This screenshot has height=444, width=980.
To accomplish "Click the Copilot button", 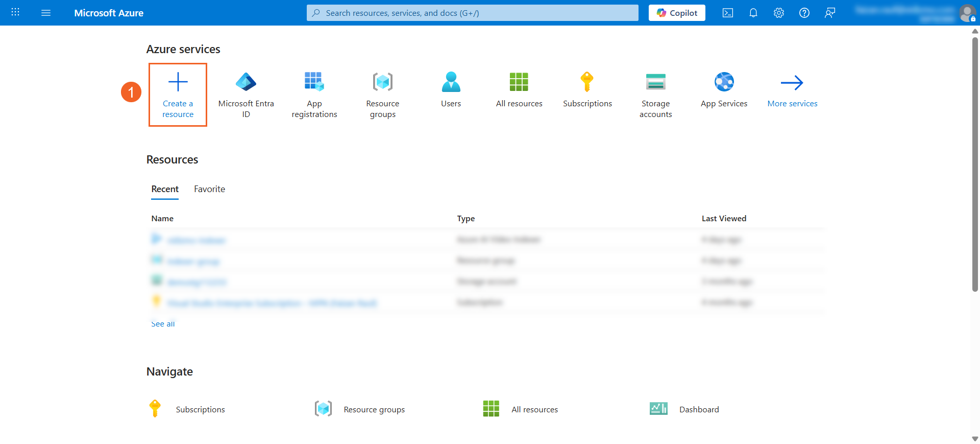I will 677,13.
